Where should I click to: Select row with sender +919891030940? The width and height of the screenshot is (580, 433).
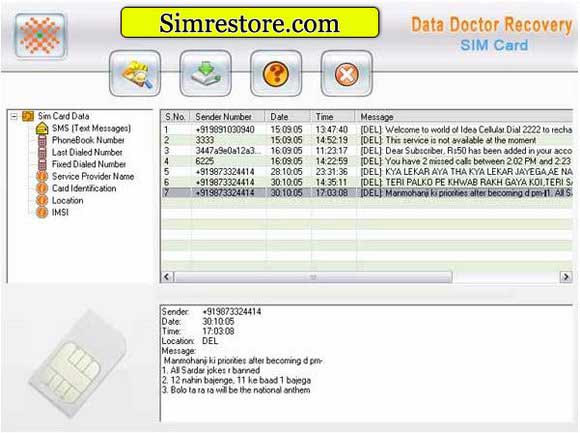[367, 130]
